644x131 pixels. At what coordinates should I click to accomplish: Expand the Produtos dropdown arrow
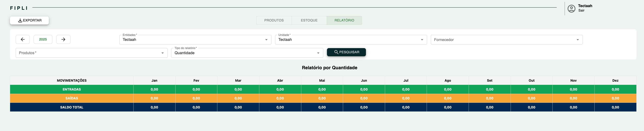(x=162, y=53)
